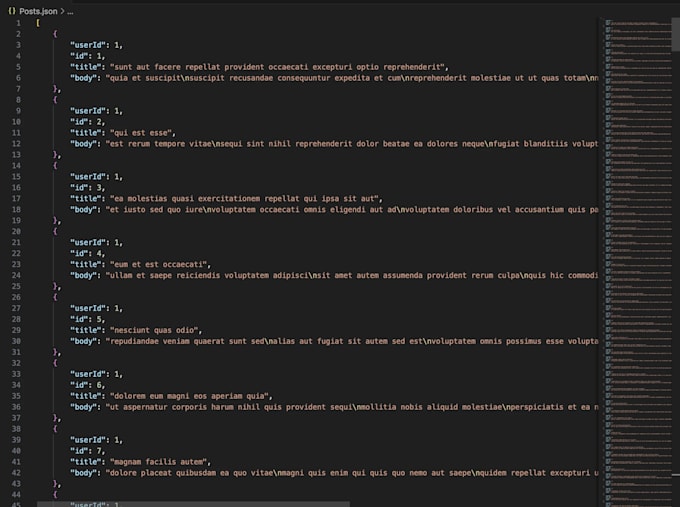Click the body starting "dolore placeat quibusdam"
Screen dimensions: 680x507
pos(352,473)
